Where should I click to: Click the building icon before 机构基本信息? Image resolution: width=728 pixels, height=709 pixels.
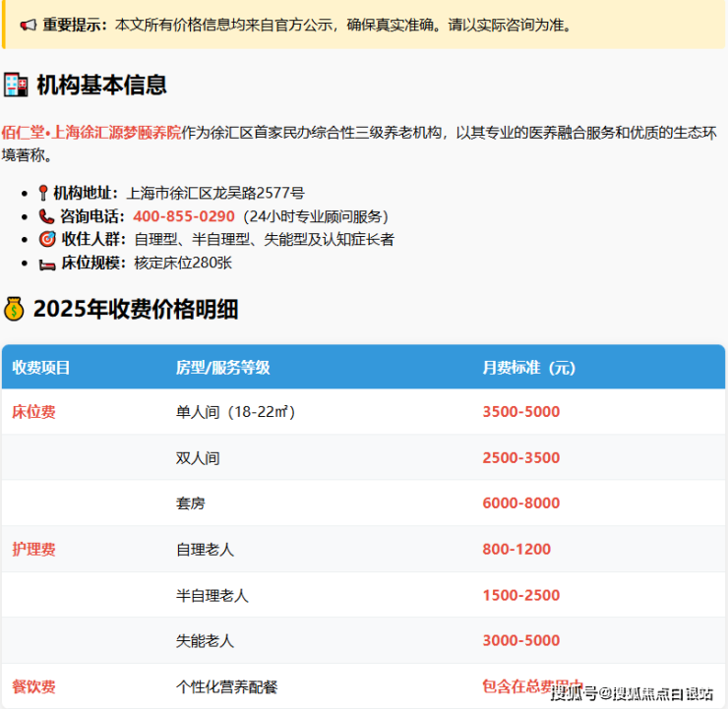[x=16, y=86]
